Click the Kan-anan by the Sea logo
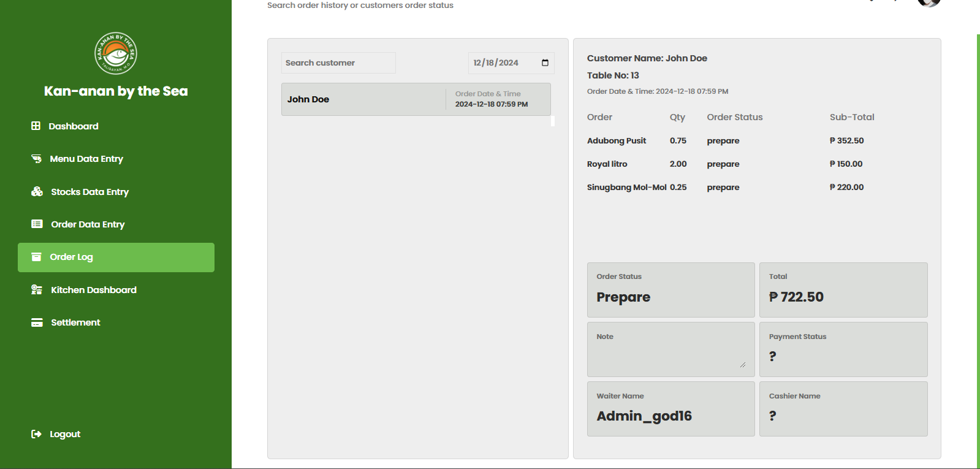Image resolution: width=980 pixels, height=469 pixels. tap(115, 53)
